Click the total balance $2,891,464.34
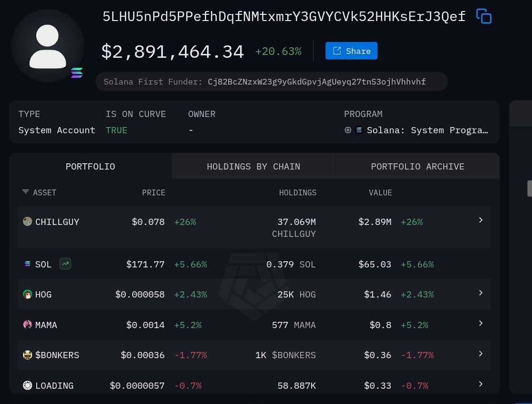This screenshot has width=532, height=404. 173,52
